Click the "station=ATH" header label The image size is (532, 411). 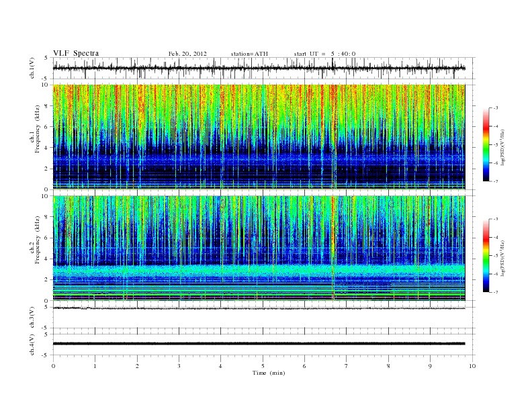pos(249,54)
